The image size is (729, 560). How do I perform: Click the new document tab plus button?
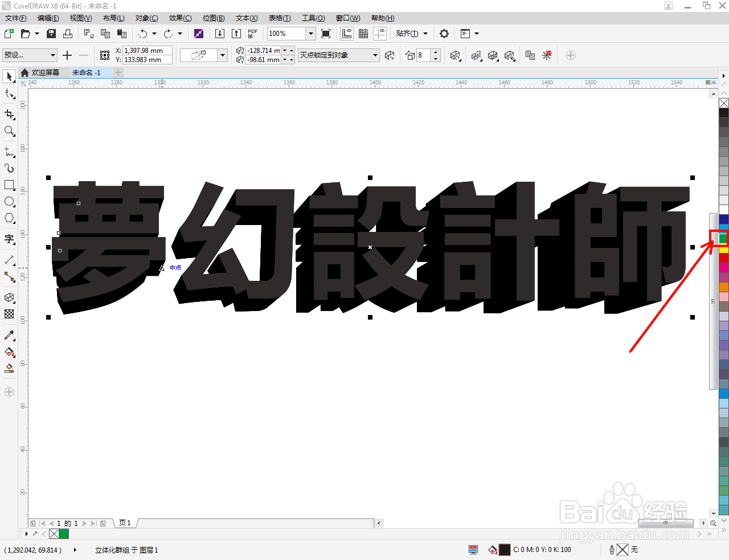[118, 73]
